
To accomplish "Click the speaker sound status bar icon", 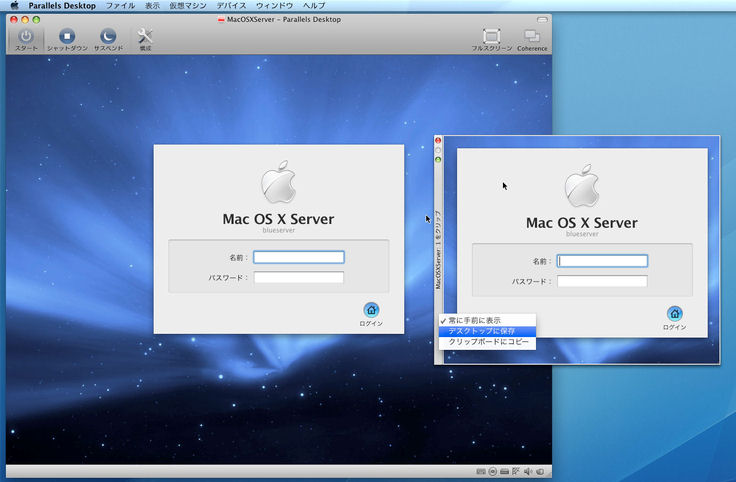I will (528, 471).
